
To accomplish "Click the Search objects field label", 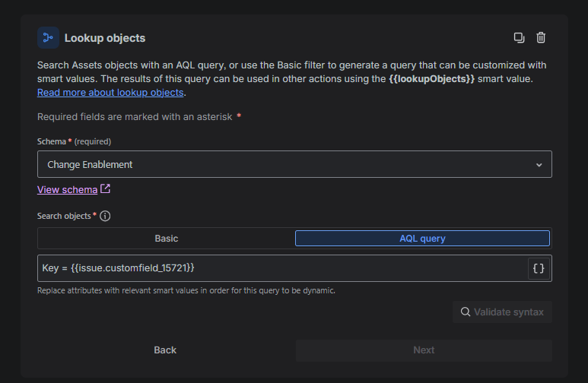I will click(x=64, y=216).
